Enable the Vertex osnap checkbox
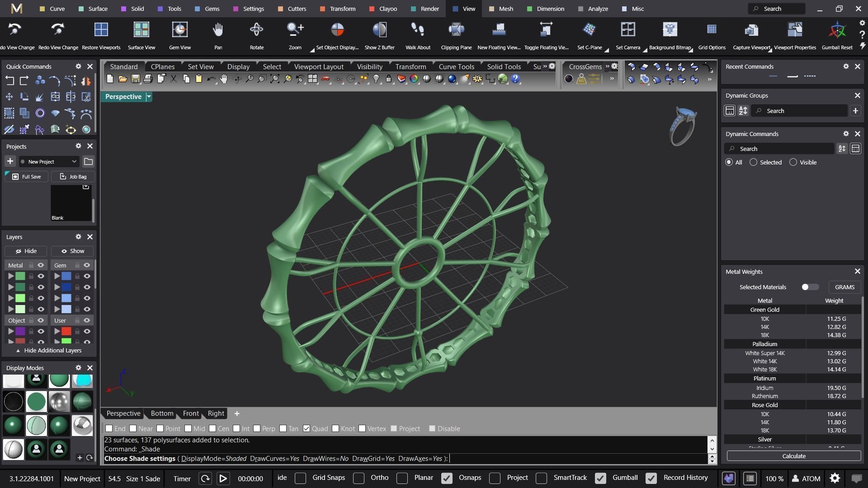The width and height of the screenshot is (868, 488). [x=362, y=429]
